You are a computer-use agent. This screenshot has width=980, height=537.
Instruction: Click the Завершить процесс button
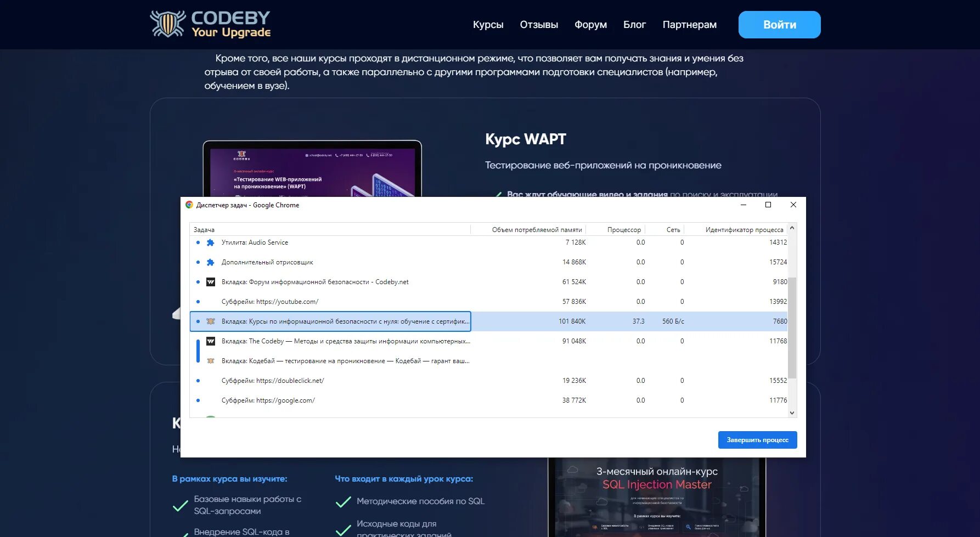pyautogui.click(x=758, y=440)
